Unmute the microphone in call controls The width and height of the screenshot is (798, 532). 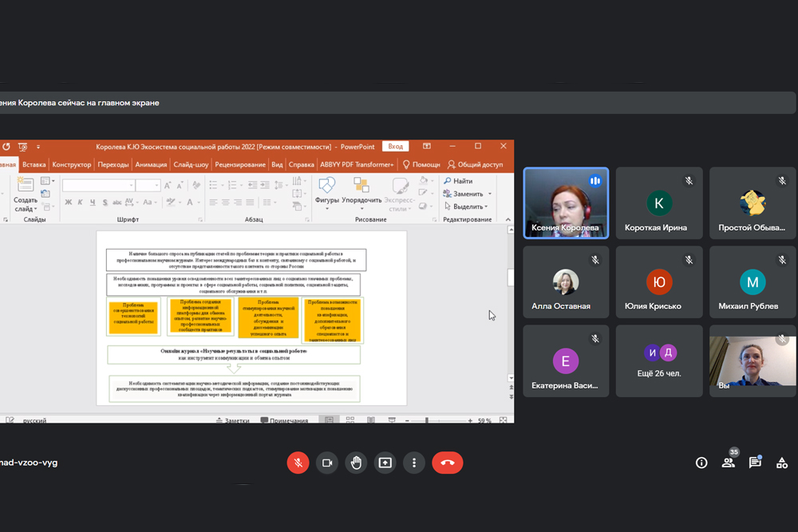(298, 463)
